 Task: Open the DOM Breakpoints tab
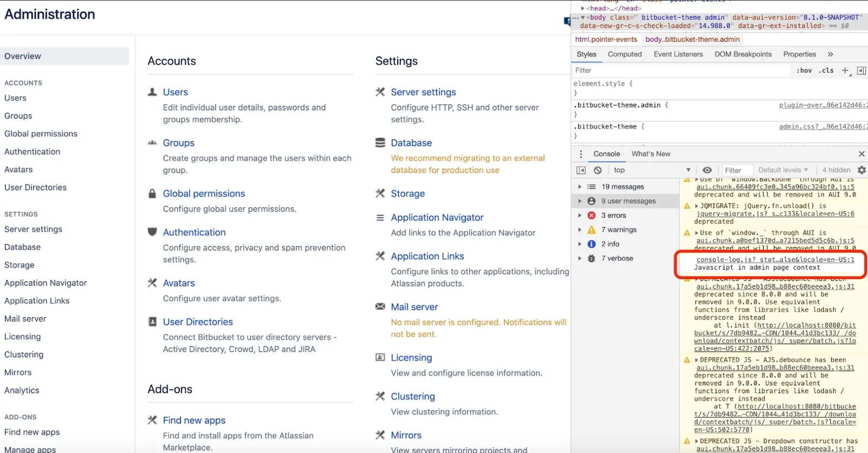743,54
